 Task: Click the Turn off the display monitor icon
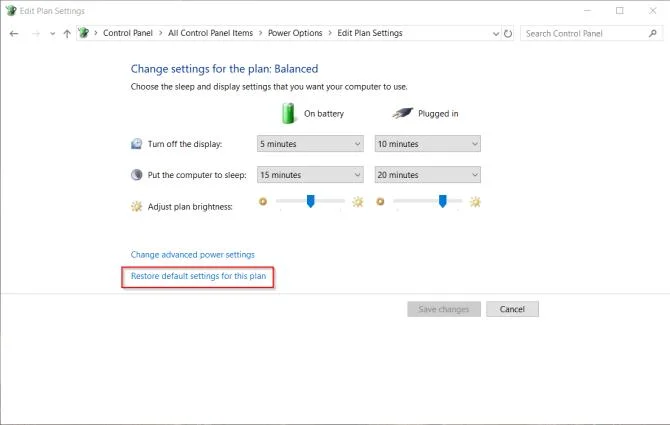tap(136, 144)
